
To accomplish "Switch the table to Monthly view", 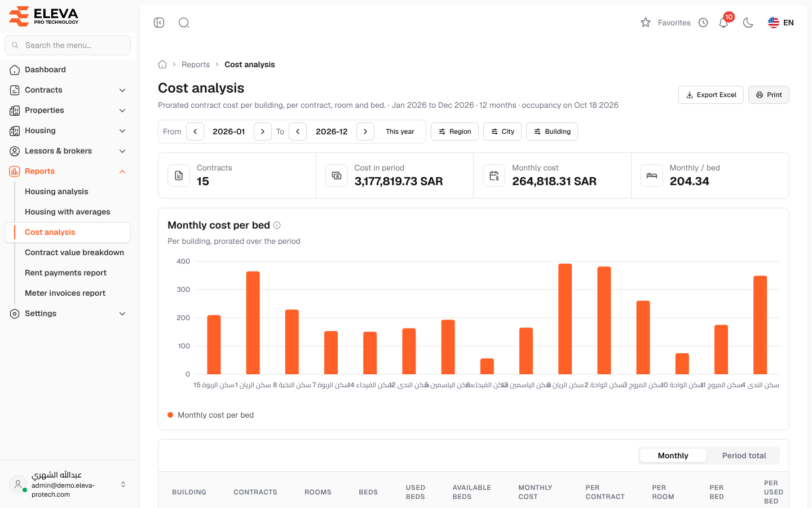I will point(673,456).
